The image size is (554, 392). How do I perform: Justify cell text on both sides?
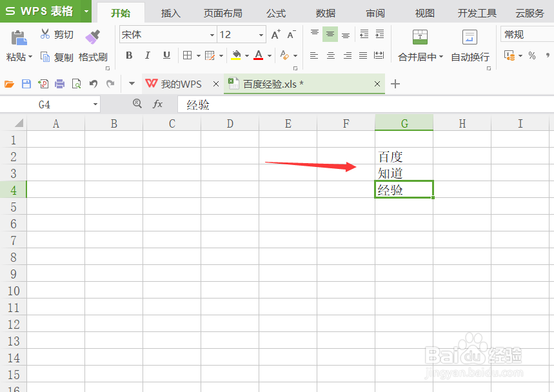click(x=363, y=55)
